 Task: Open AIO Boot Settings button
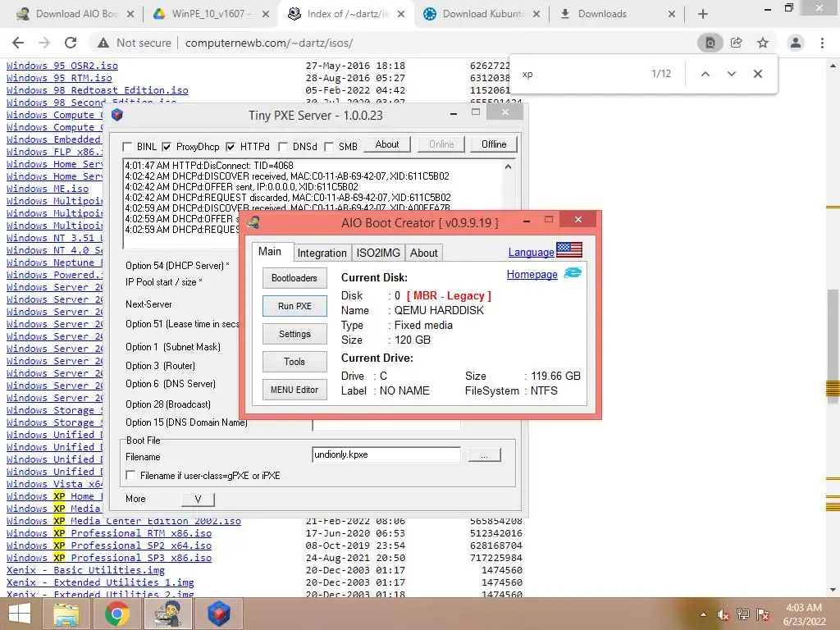pyautogui.click(x=294, y=334)
